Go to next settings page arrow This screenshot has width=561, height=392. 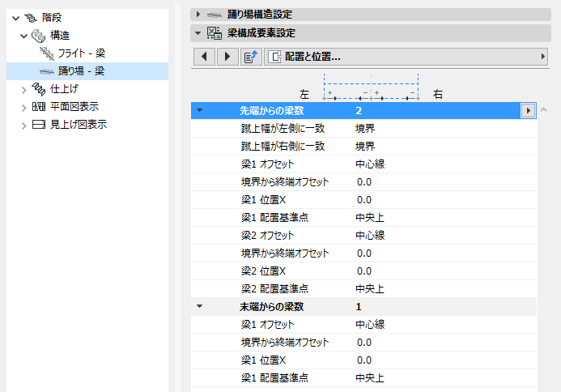pos(227,57)
